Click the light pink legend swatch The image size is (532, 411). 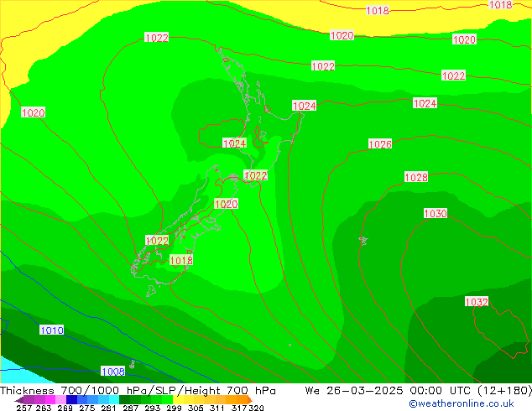[60, 400]
